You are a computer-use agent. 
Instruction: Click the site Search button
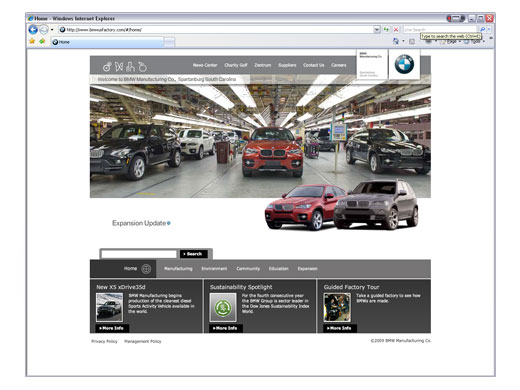click(194, 254)
